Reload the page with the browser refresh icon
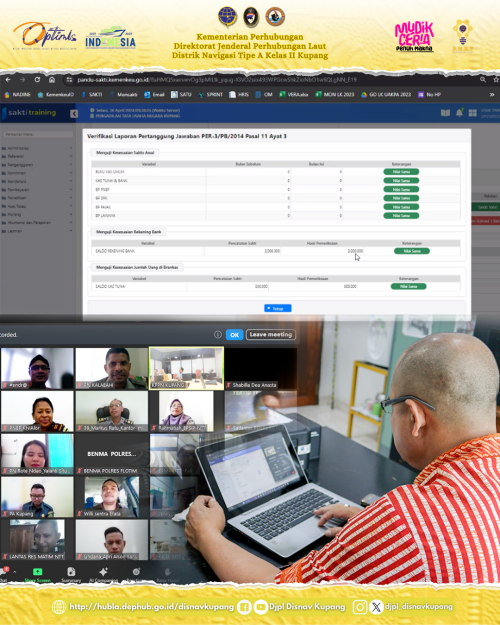This screenshot has height=625, width=500. [x=37, y=80]
